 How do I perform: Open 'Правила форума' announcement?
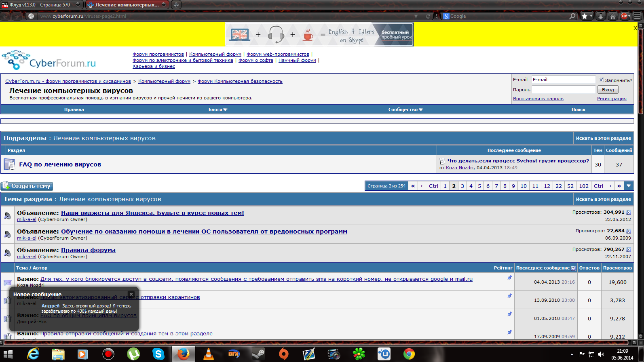[88, 250]
